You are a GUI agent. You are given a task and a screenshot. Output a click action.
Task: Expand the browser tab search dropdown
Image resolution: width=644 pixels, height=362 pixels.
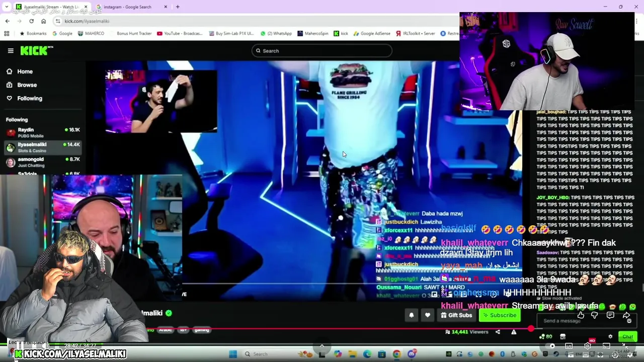[x=7, y=7]
